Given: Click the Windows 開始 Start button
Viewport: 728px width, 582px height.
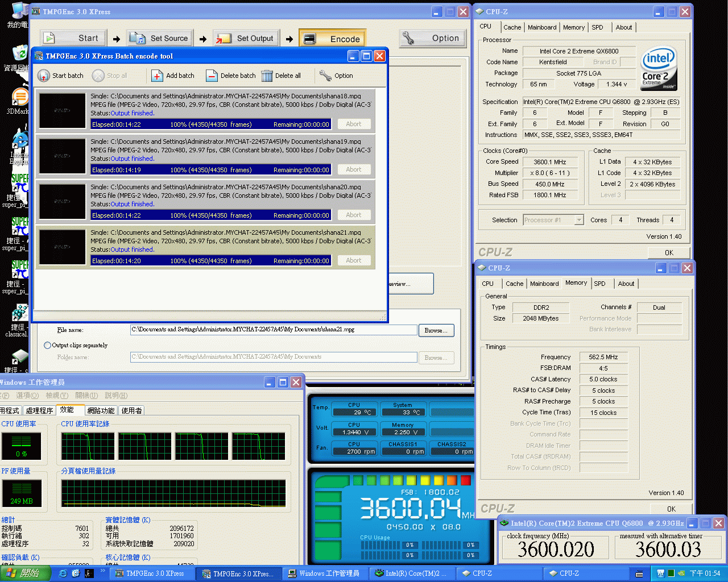Looking at the screenshot, I should [25, 573].
